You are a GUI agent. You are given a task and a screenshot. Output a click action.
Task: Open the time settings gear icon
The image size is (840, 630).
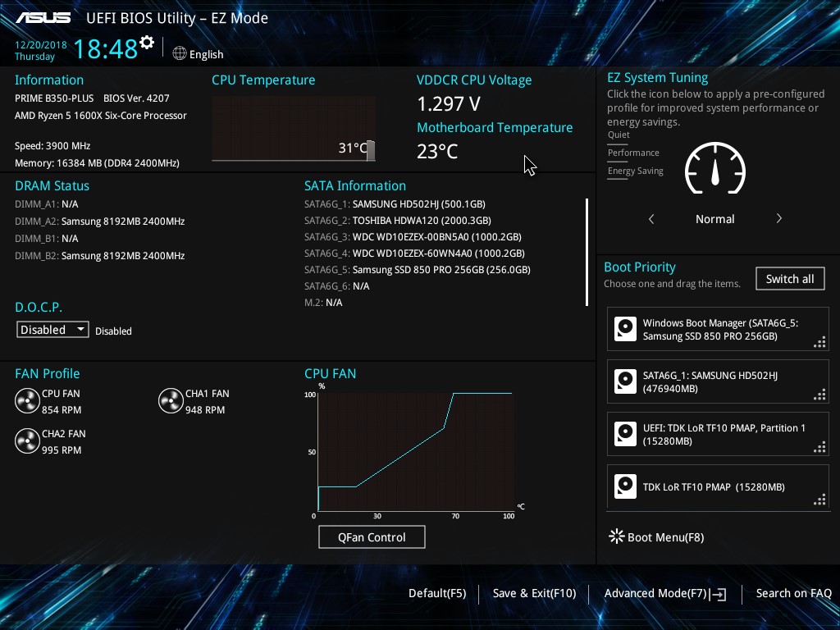[147, 43]
